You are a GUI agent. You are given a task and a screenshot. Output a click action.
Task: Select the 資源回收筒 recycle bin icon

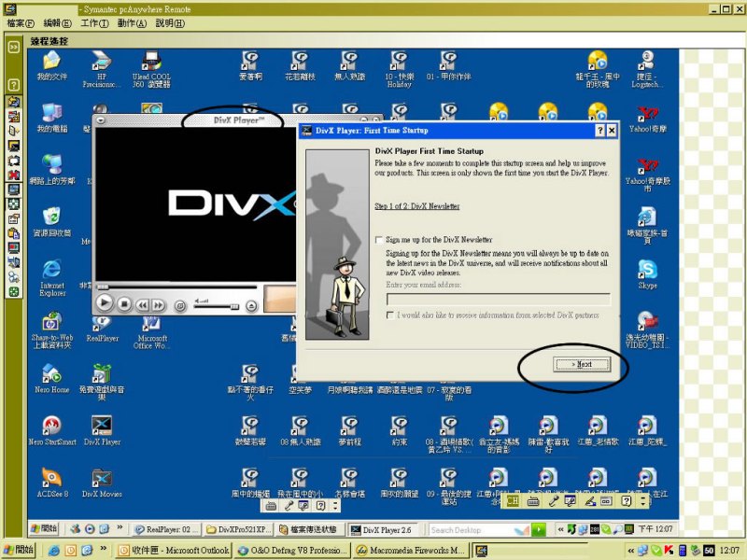pyautogui.click(x=52, y=222)
